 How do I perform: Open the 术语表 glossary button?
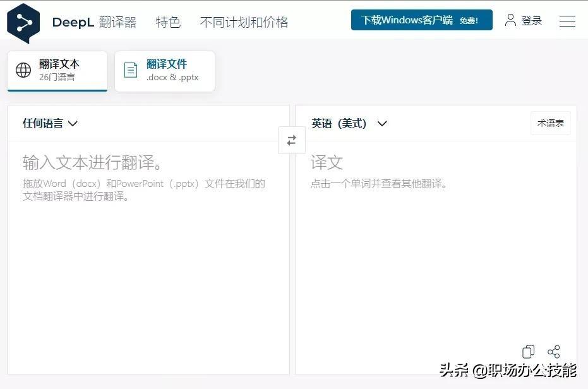coord(551,123)
